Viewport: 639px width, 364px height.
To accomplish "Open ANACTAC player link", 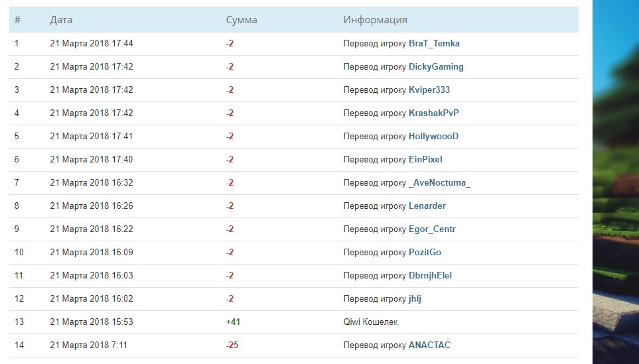I will [x=429, y=345].
